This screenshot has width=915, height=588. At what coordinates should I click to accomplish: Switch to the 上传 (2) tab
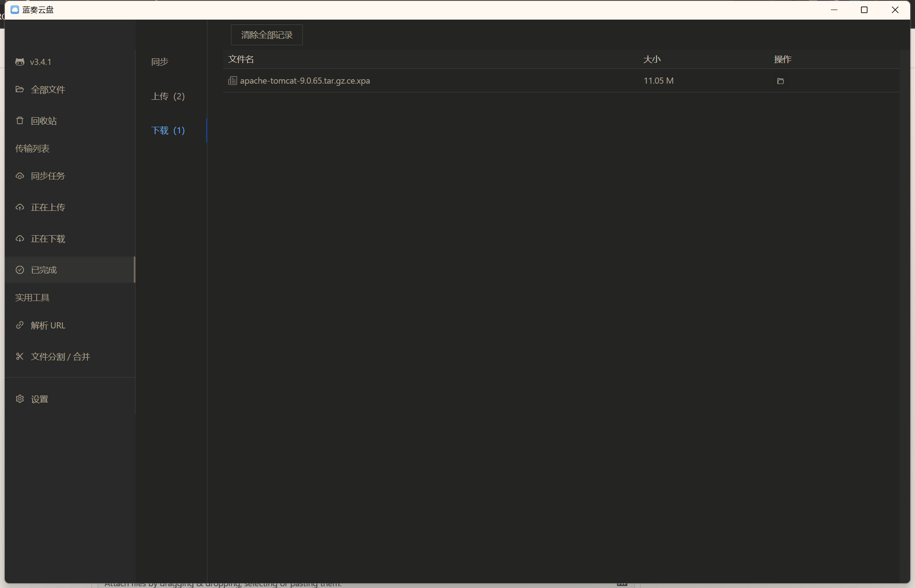coord(168,96)
